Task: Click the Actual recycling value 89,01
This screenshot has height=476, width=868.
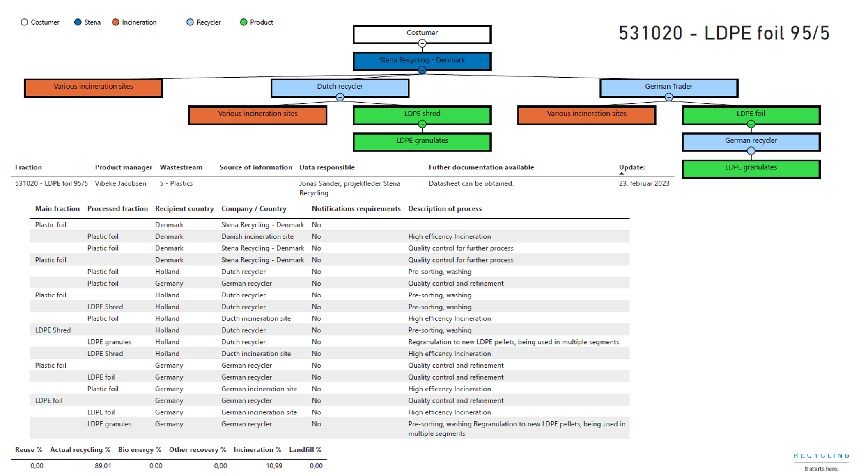Action: pos(103,466)
